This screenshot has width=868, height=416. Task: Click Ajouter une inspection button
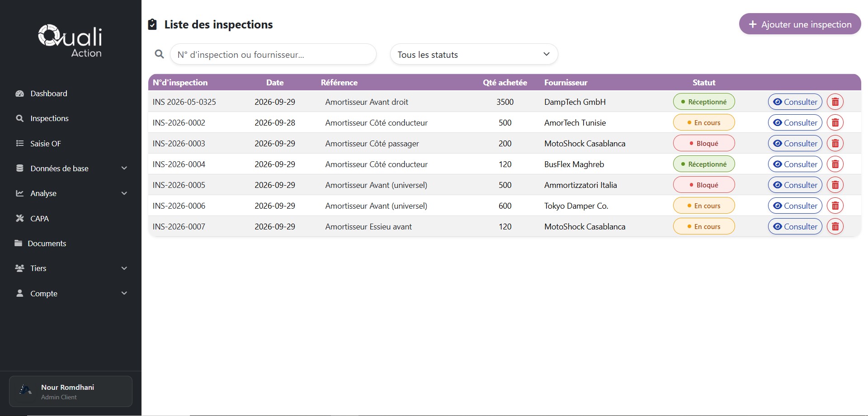tap(800, 24)
